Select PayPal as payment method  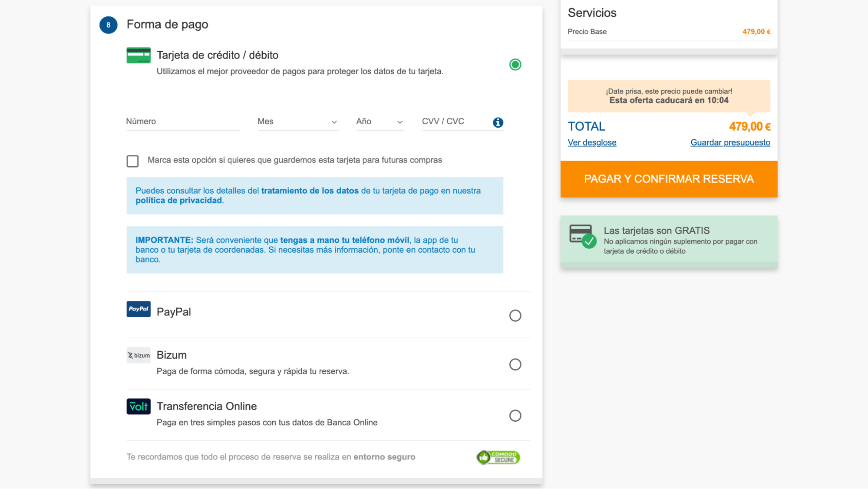point(515,315)
